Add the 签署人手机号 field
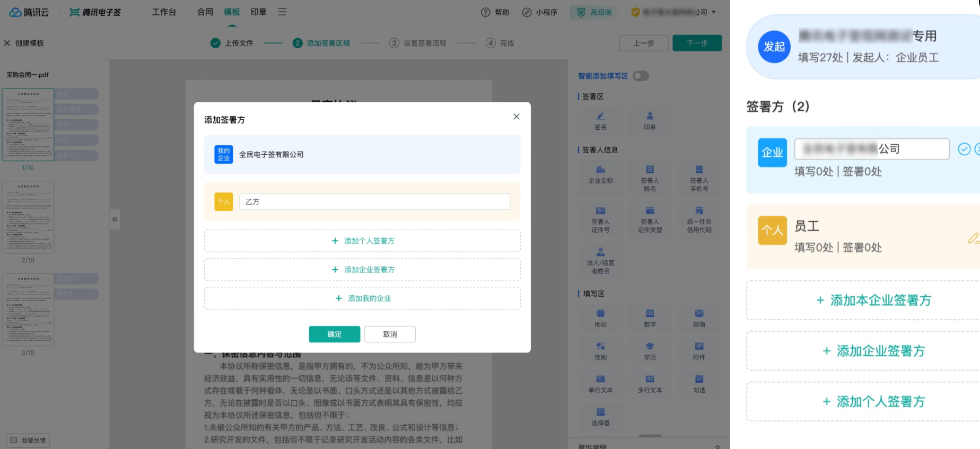The image size is (980, 449). (x=699, y=178)
